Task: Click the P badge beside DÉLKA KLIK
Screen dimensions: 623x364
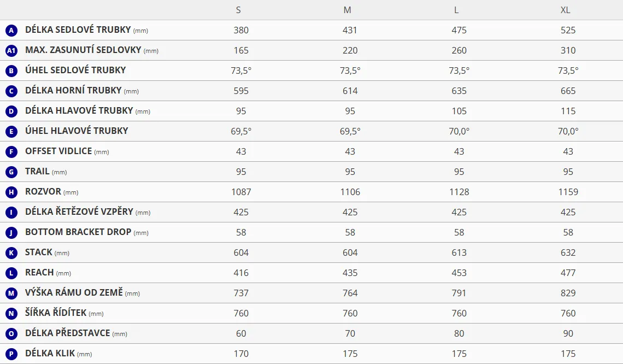Action: tap(11, 354)
